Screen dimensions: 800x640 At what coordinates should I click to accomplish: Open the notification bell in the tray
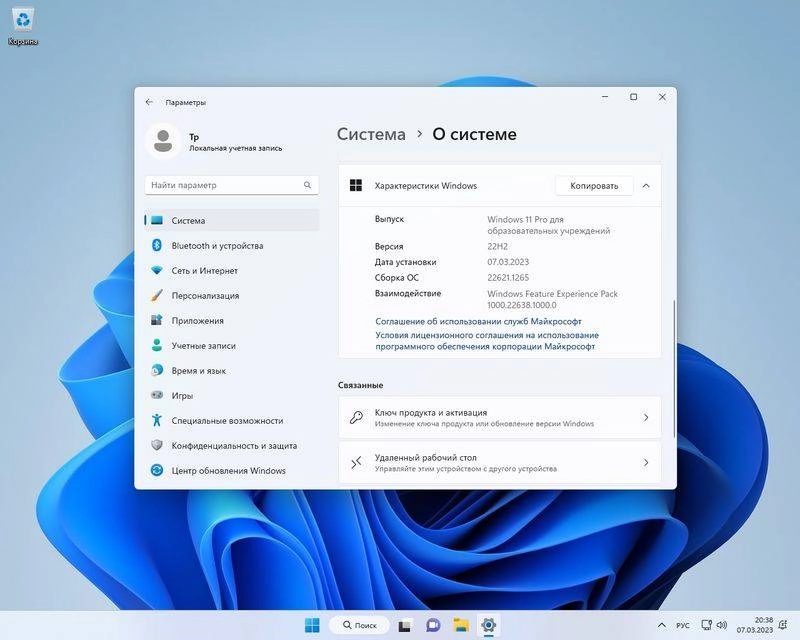point(783,625)
